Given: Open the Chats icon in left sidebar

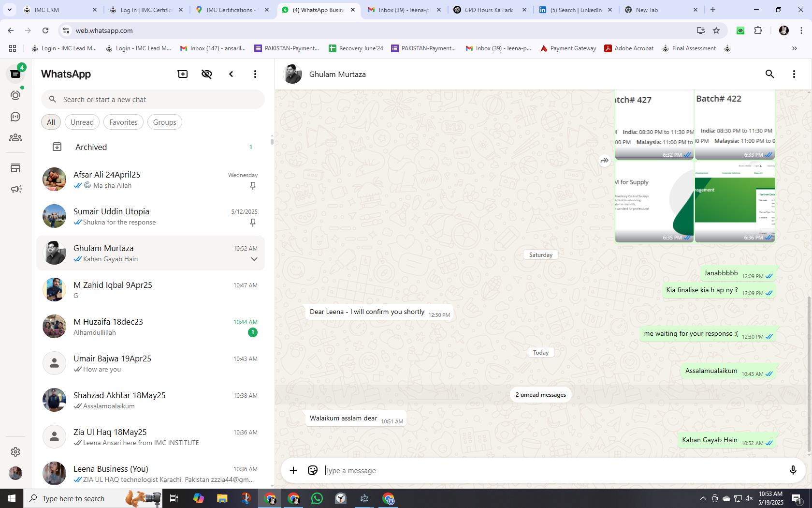Looking at the screenshot, I should 15,74.
